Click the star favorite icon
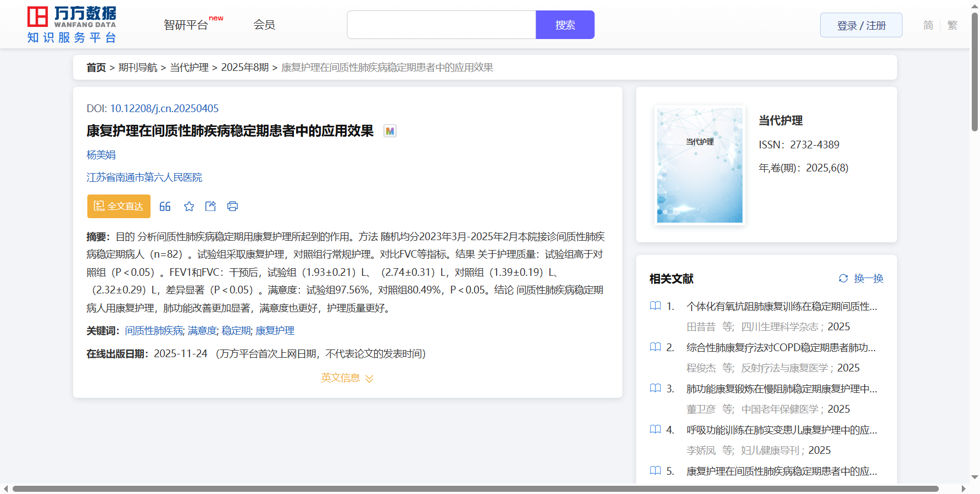The image size is (980, 494). pos(189,207)
